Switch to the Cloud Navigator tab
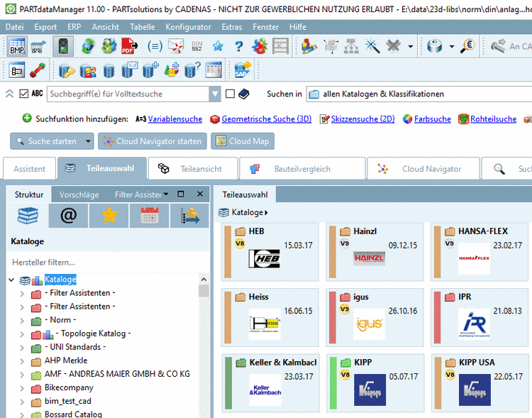The width and height of the screenshot is (532, 418). point(423,168)
